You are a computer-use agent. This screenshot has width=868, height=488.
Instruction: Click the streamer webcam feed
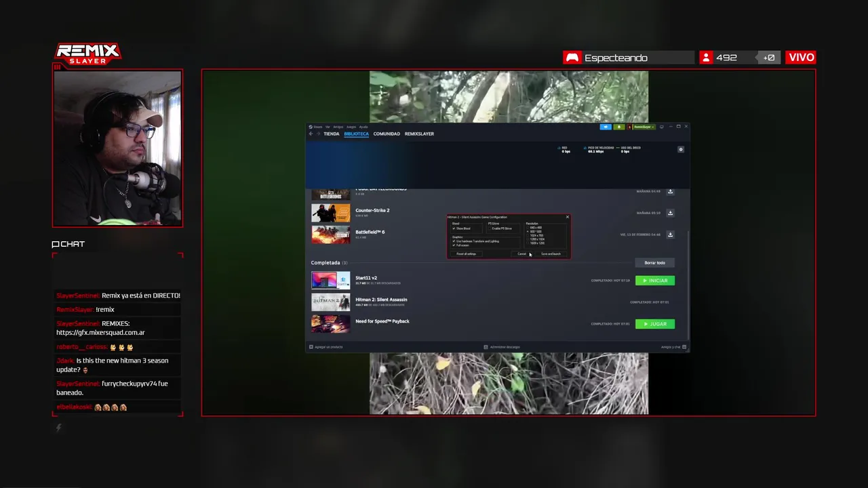[117, 148]
